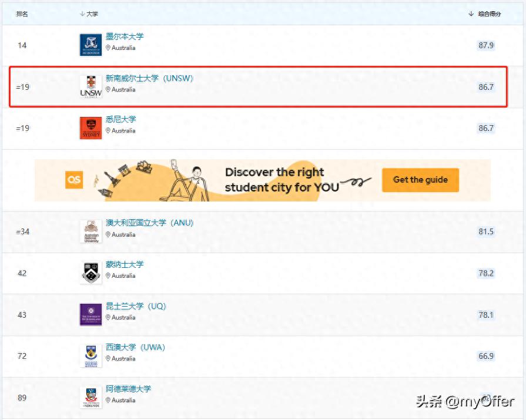Open the 新南威尔士大学（UNSW） link
The width and height of the screenshot is (526, 420).
pyautogui.click(x=150, y=78)
